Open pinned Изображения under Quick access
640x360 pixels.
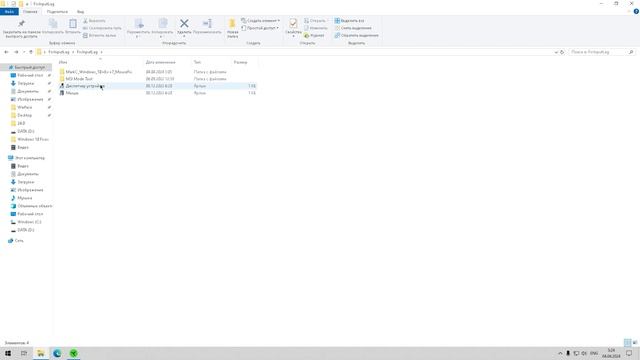coord(30,100)
